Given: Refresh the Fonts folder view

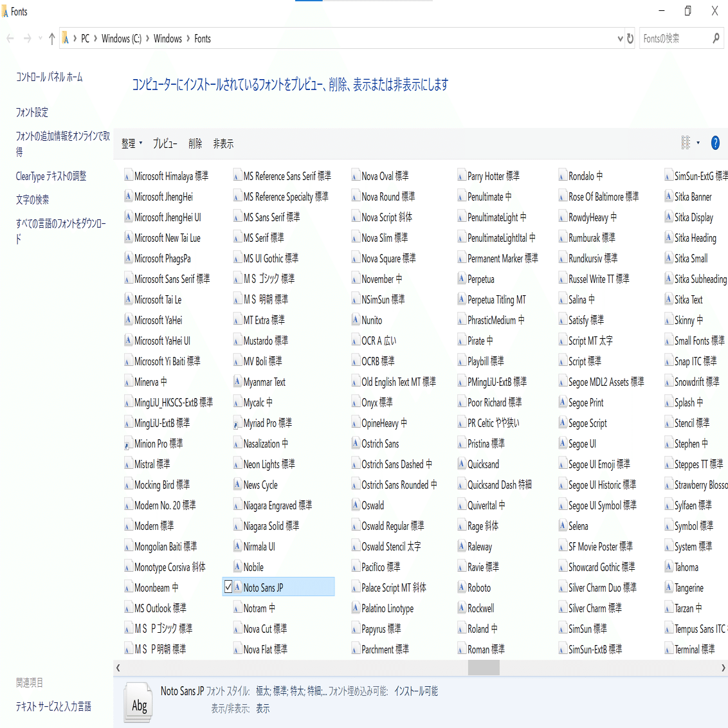Looking at the screenshot, I should (x=630, y=39).
